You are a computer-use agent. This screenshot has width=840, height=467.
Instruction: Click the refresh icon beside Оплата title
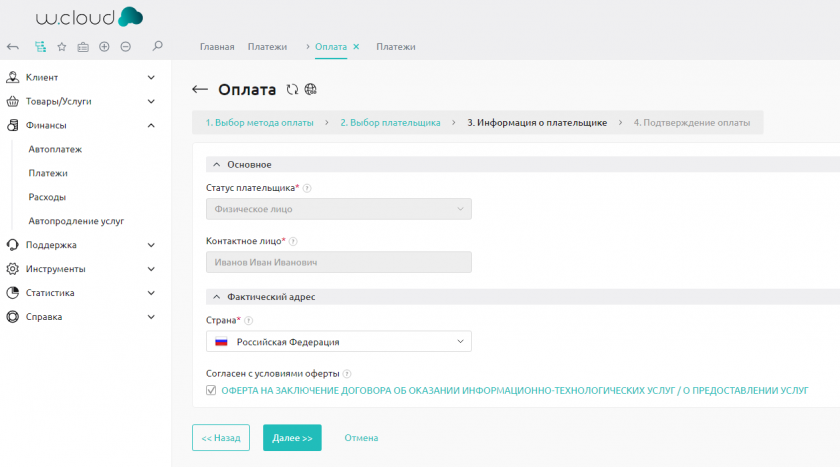click(292, 89)
